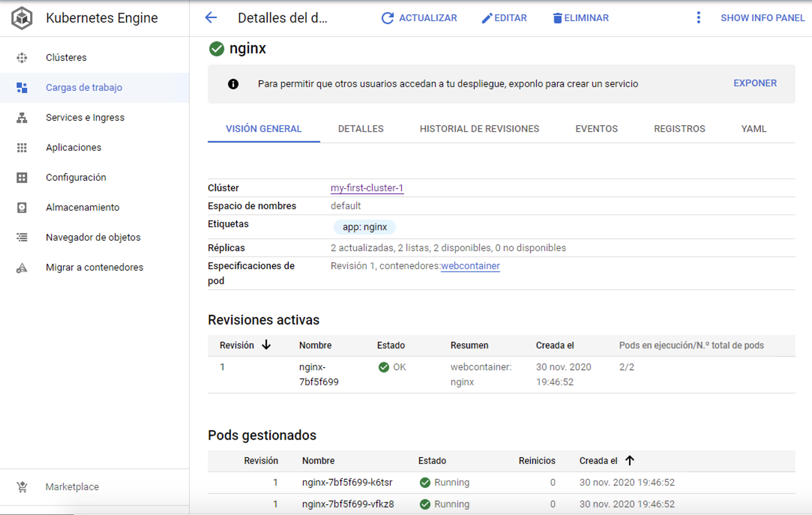Open Services e Ingress section

click(x=94, y=118)
